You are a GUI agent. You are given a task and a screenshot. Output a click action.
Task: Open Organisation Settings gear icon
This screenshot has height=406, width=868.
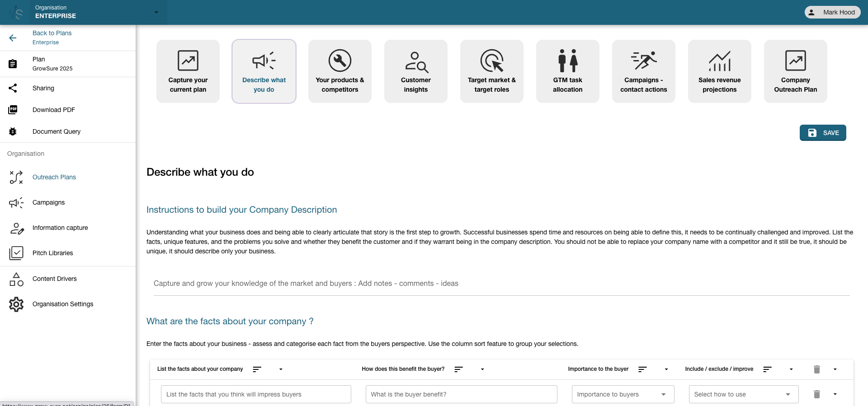pyautogui.click(x=16, y=304)
